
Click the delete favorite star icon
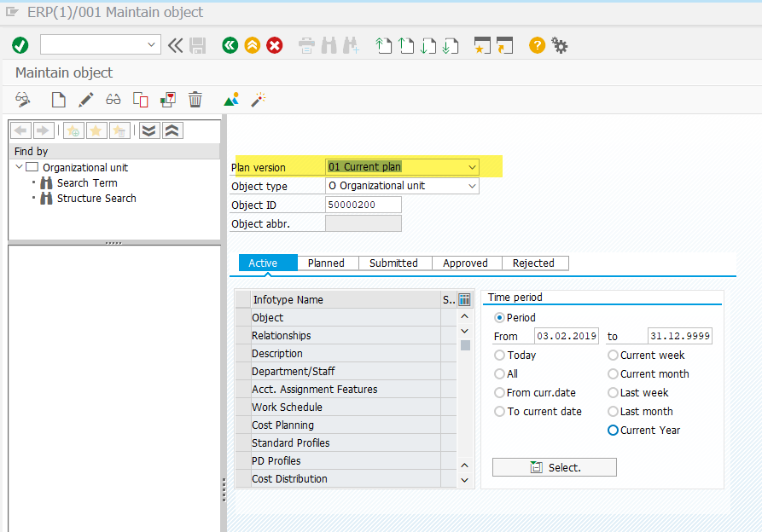(119, 130)
